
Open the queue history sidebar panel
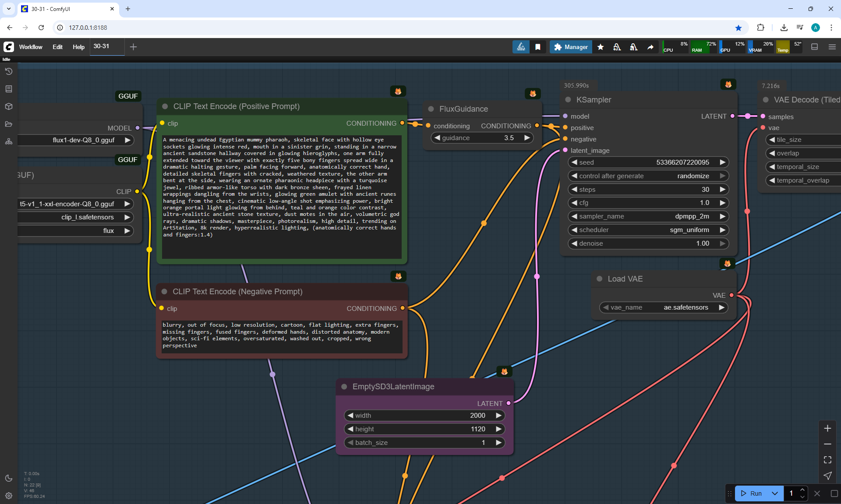(9, 71)
